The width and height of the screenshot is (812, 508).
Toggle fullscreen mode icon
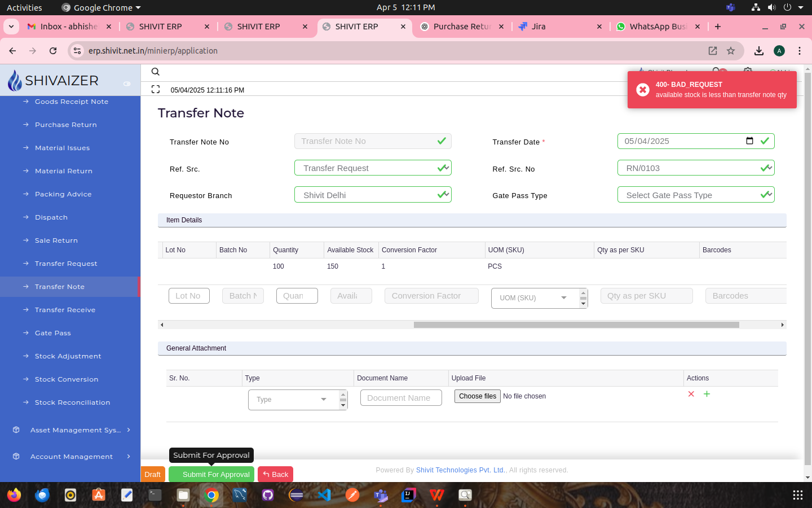156,89
